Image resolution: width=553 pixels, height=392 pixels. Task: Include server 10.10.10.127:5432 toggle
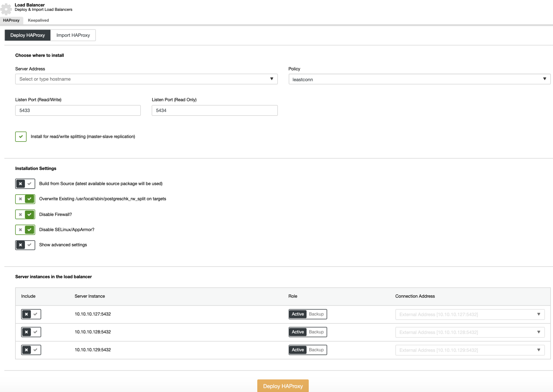pyautogui.click(x=31, y=314)
